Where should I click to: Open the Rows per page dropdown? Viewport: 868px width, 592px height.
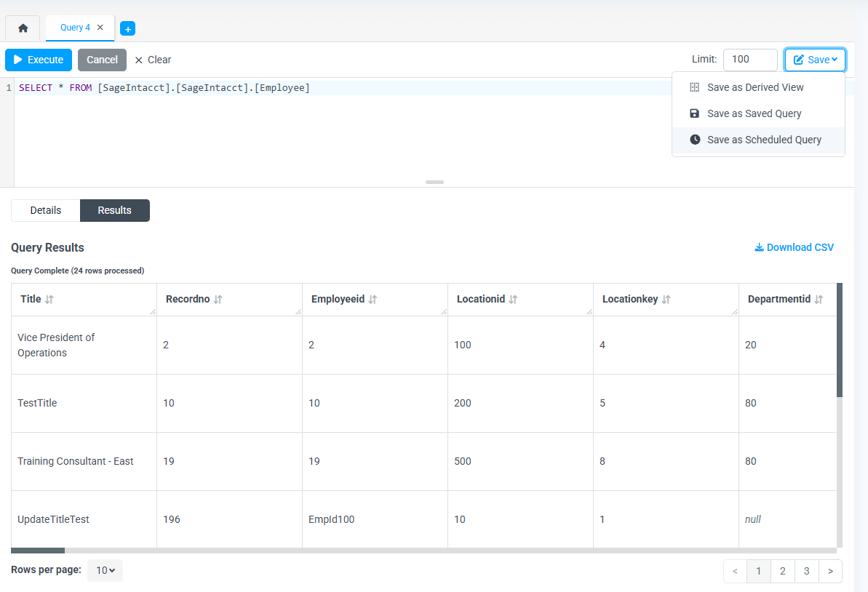coord(105,570)
